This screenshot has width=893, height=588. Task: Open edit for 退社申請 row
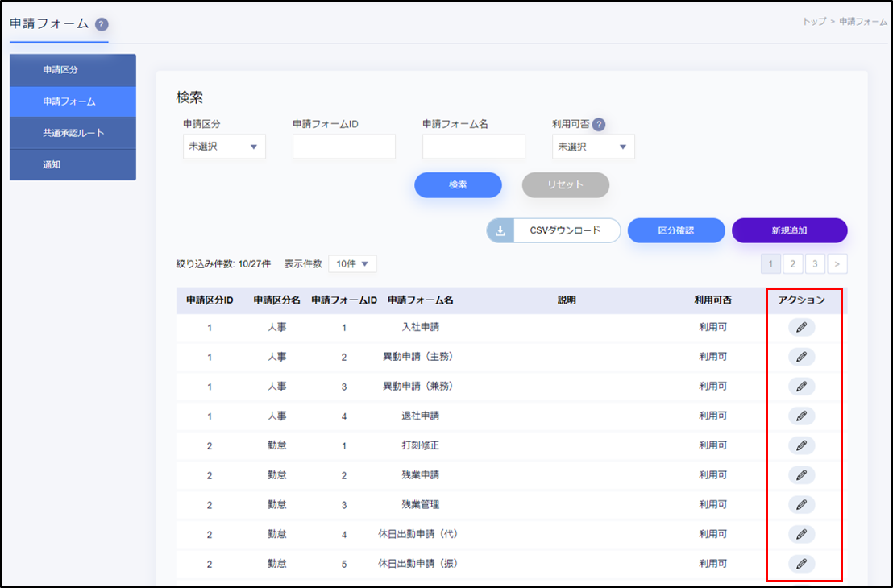coord(801,416)
